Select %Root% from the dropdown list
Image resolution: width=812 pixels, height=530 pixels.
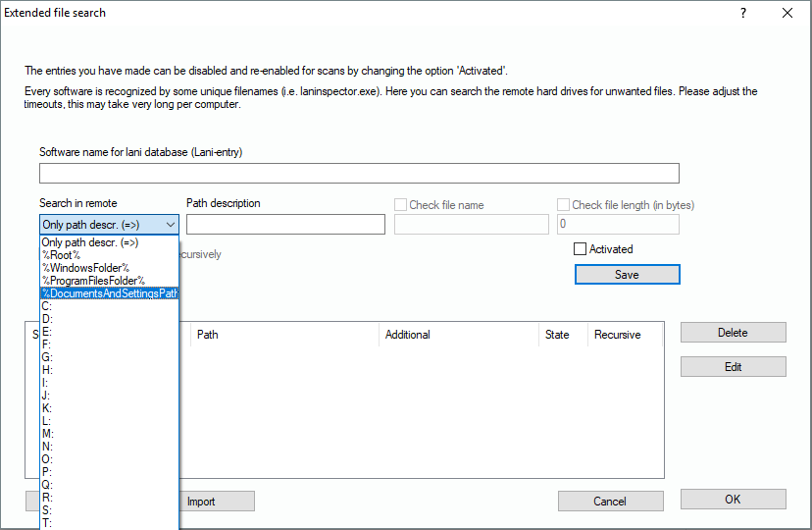click(62, 255)
